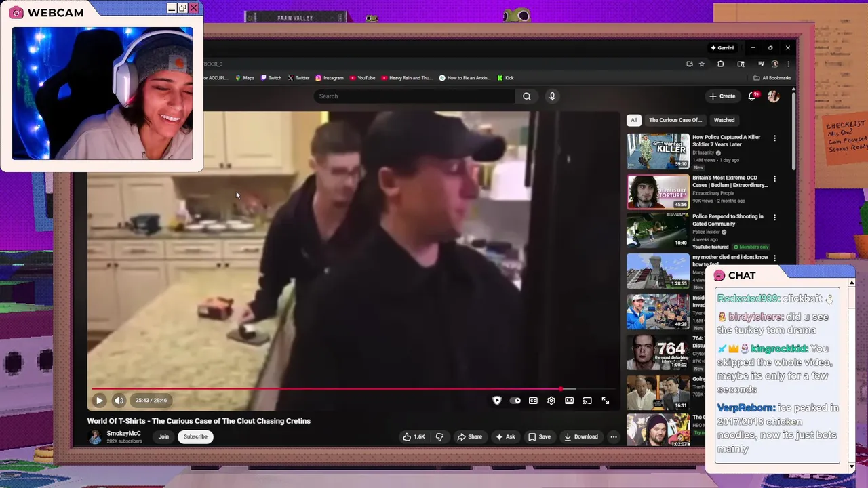868x488 pixels.
Task: Open the Heavy Rain and Thu... bookmark
Action: (407, 78)
